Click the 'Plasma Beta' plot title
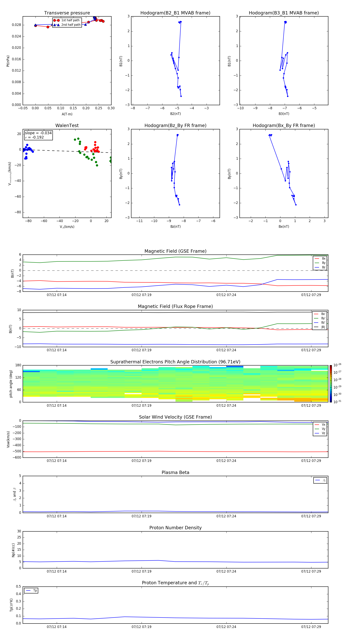The height and width of the screenshot is (644, 351). click(x=175, y=473)
